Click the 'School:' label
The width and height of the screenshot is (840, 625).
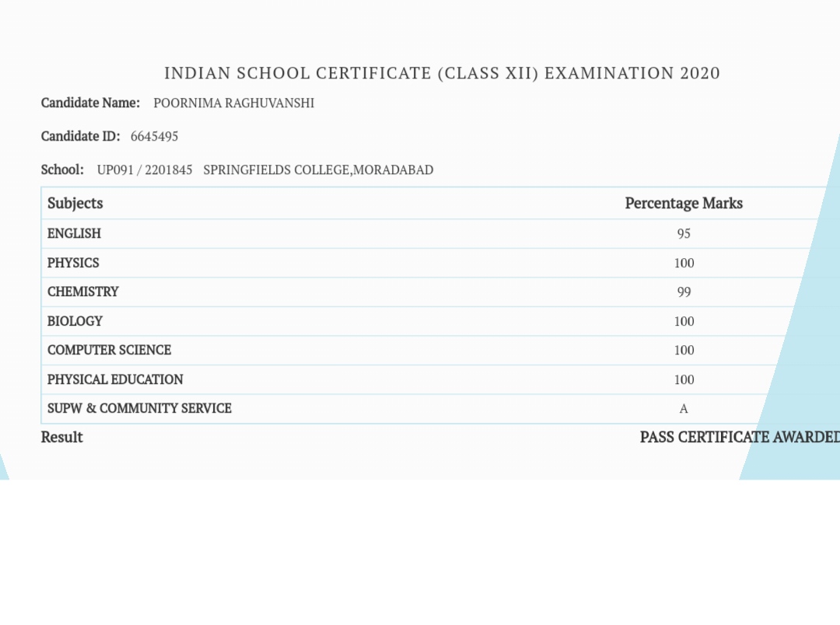point(63,169)
